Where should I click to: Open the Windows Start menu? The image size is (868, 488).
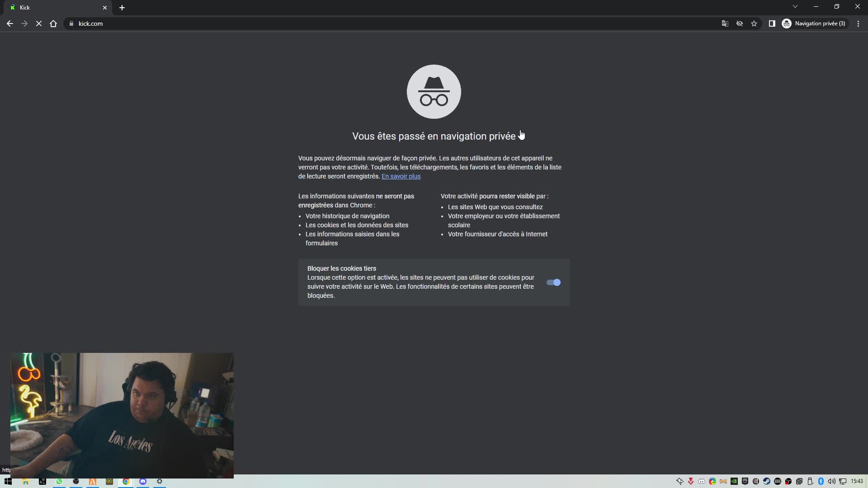pyautogui.click(x=8, y=481)
